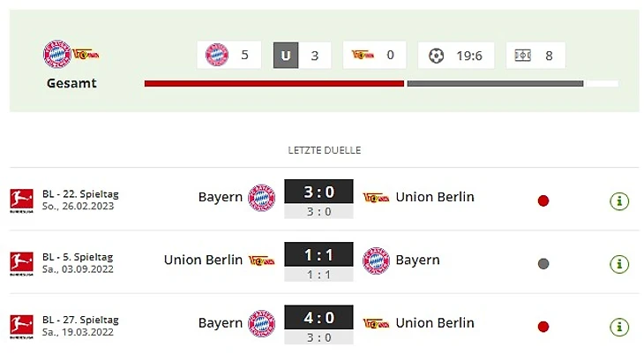
Task: Click Bundesliga logo next to 27. Spieltag
Action: (x=20, y=327)
